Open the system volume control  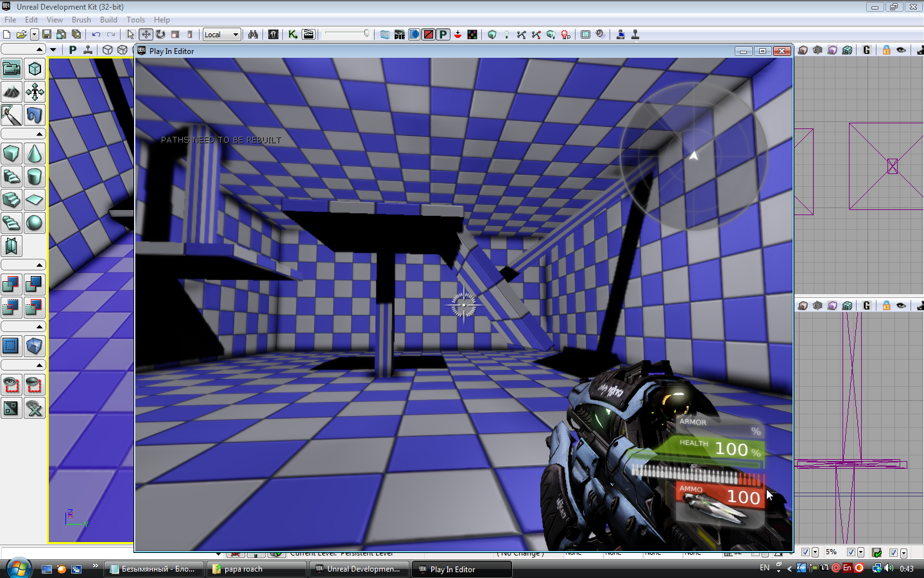889,568
